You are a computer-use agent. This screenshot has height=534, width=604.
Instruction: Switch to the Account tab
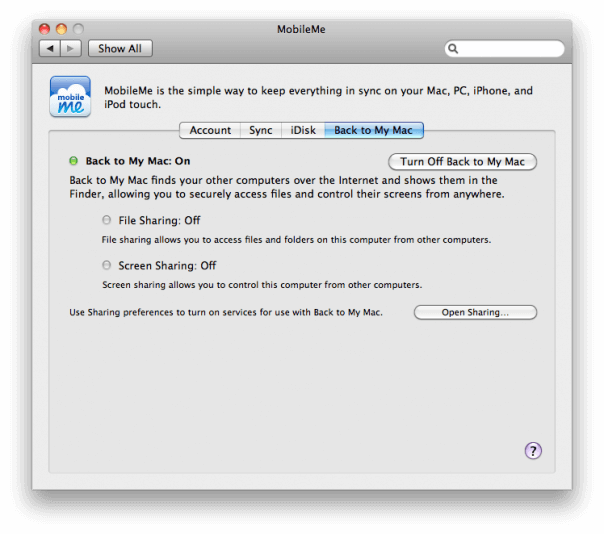pyautogui.click(x=210, y=130)
